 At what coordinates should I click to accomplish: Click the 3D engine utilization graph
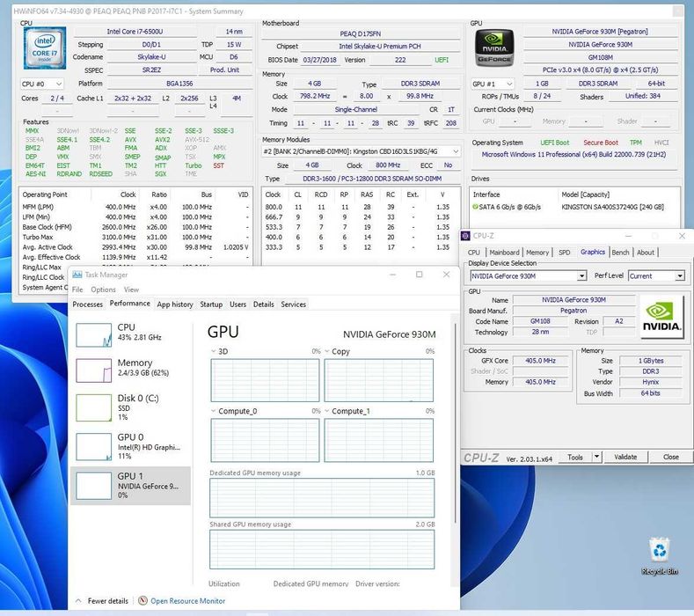(x=265, y=380)
